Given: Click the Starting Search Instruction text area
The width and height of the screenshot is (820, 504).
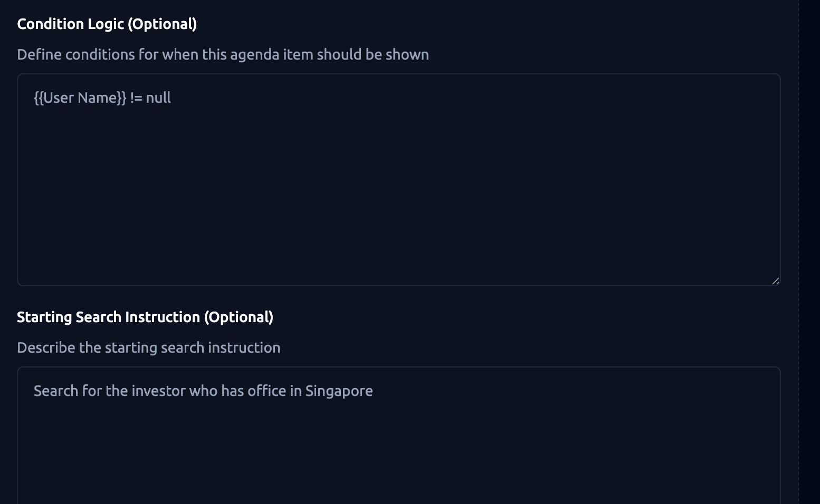Looking at the screenshot, I should click(398, 448).
